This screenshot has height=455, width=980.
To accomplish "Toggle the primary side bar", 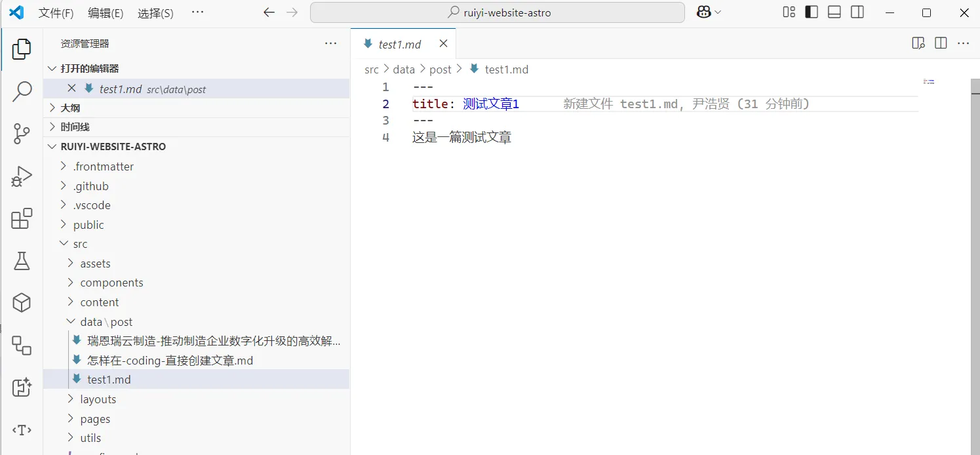I will click(x=812, y=12).
